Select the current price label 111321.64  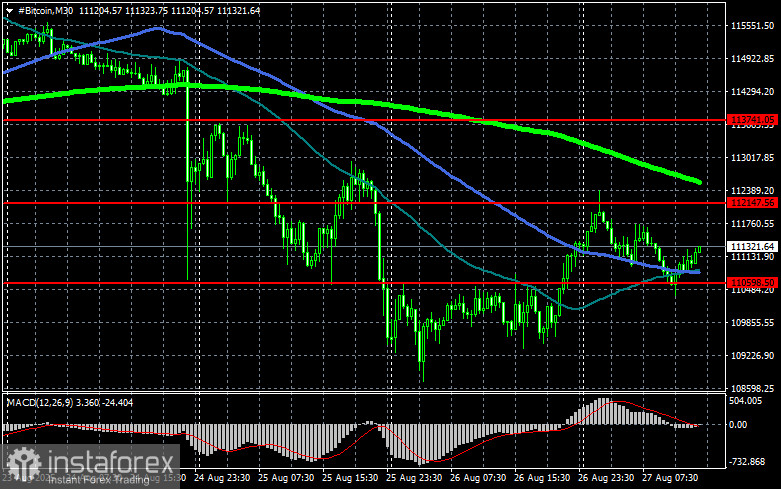click(x=752, y=246)
